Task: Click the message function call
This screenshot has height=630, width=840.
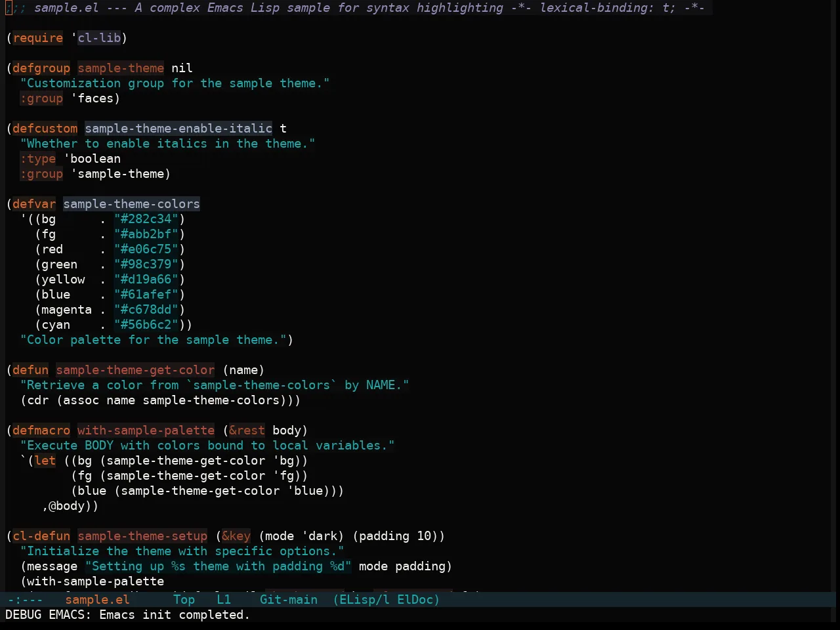Action: [x=52, y=566]
